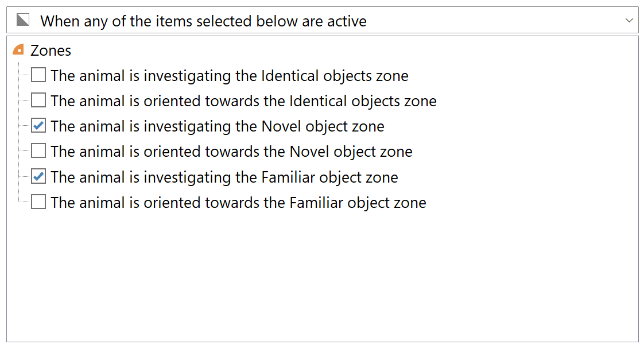This screenshot has height=348, width=644.
Task: Check oriented towards the Novel object zone
Action: [x=38, y=151]
